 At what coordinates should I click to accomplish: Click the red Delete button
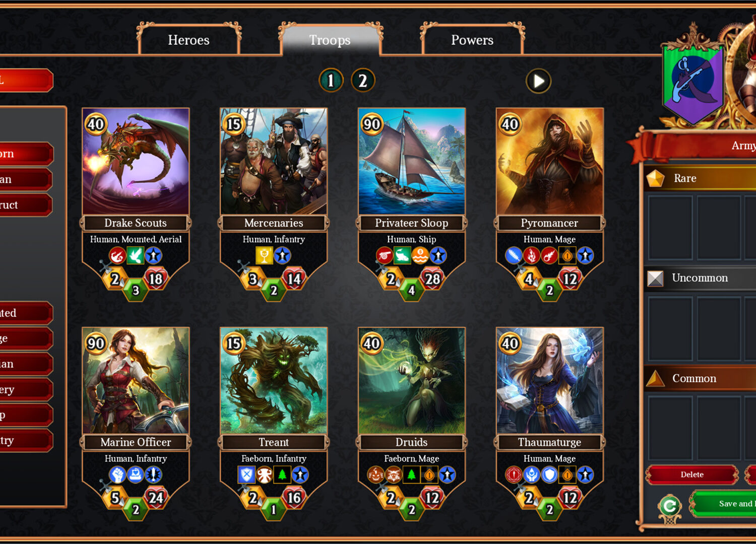(692, 474)
